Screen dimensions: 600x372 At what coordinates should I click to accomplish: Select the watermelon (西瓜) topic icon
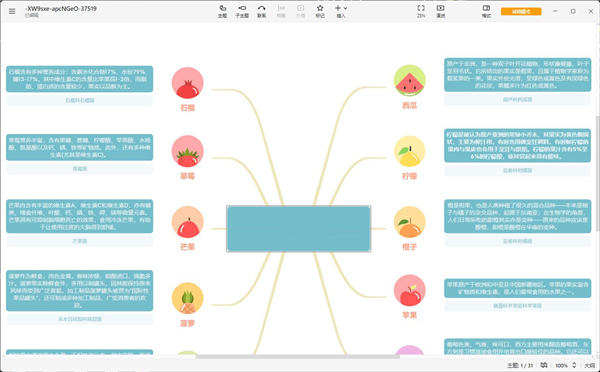coord(409,81)
